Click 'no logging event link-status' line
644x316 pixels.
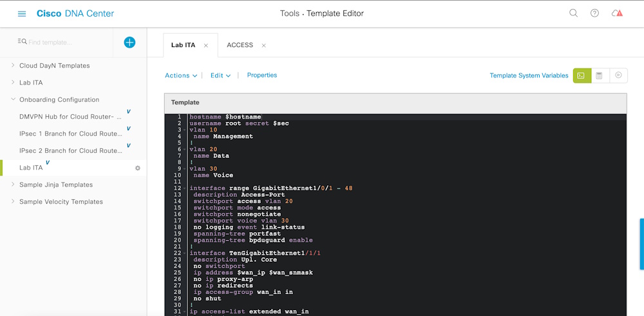(249, 227)
